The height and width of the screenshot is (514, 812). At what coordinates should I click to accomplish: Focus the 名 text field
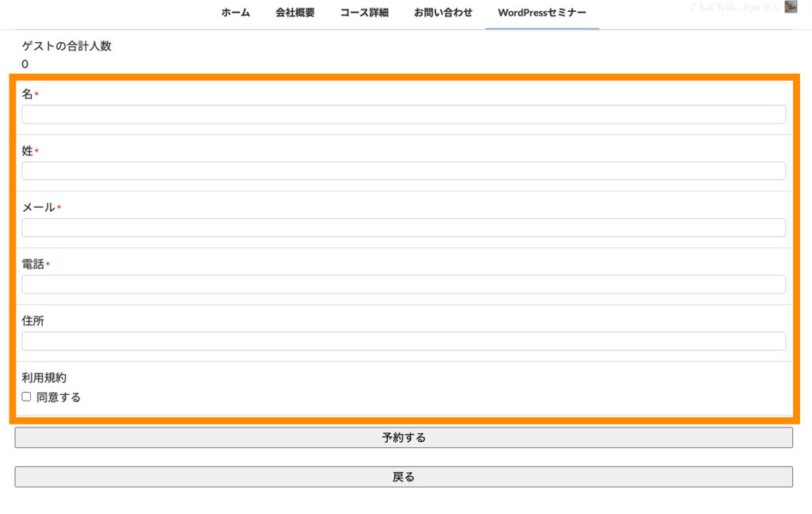click(x=404, y=114)
